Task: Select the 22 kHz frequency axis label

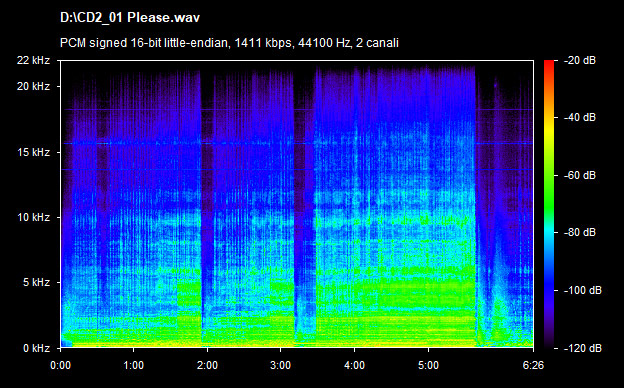Action: click(x=33, y=60)
